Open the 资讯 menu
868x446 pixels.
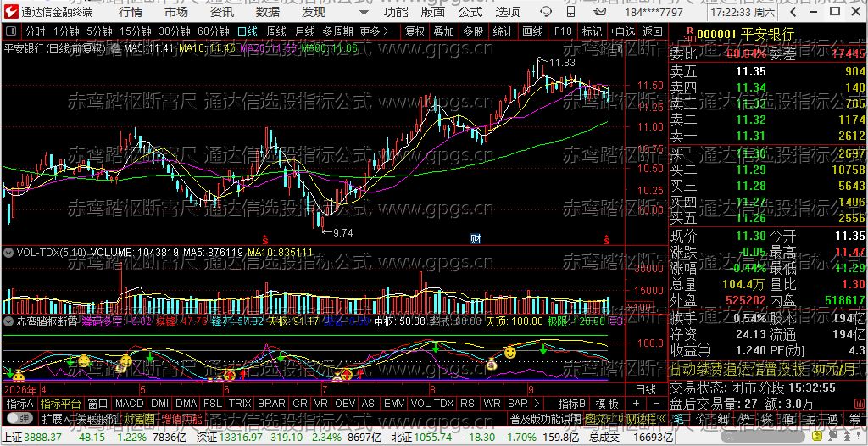222,12
